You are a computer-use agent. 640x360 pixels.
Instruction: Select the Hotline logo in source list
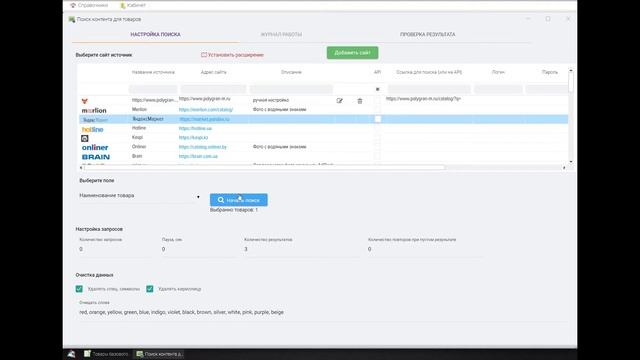(x=93, y=129)
